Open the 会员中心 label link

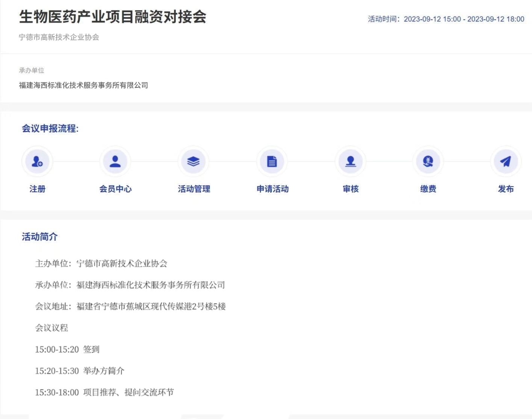point(115,189)
